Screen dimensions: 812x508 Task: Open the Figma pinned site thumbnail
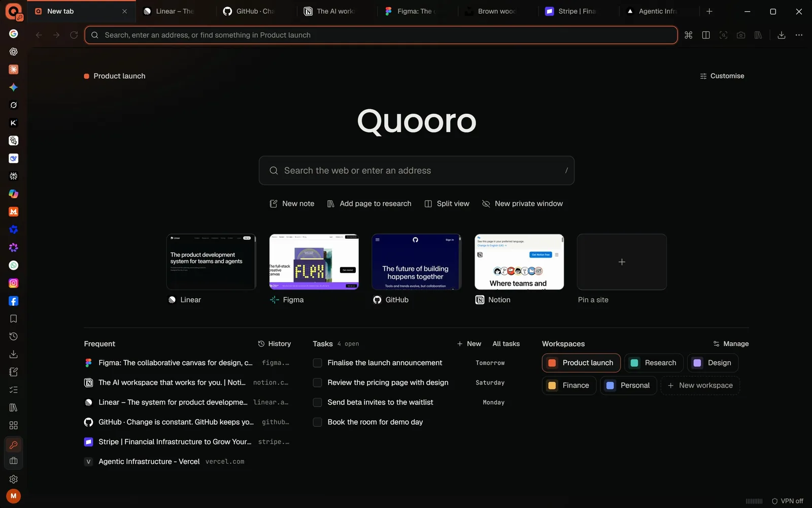pos(314,262)
